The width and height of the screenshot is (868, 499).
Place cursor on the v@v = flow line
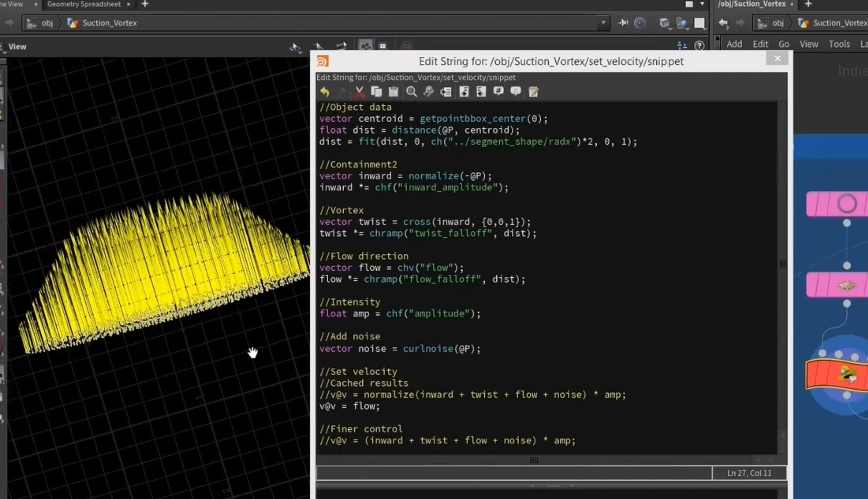coord(349,406)
